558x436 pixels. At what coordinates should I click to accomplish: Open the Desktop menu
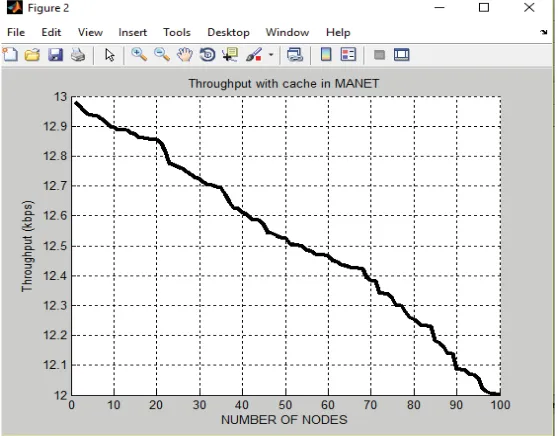point(228,32)
